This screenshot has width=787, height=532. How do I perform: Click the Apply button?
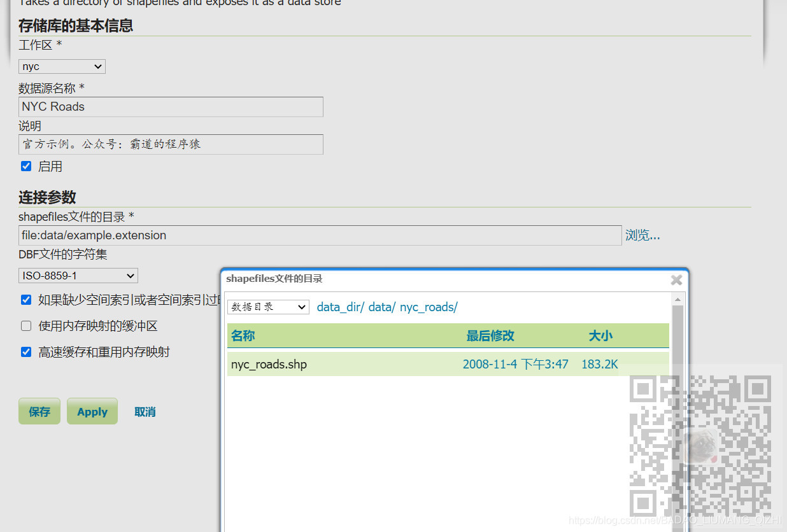pos(92,412)
